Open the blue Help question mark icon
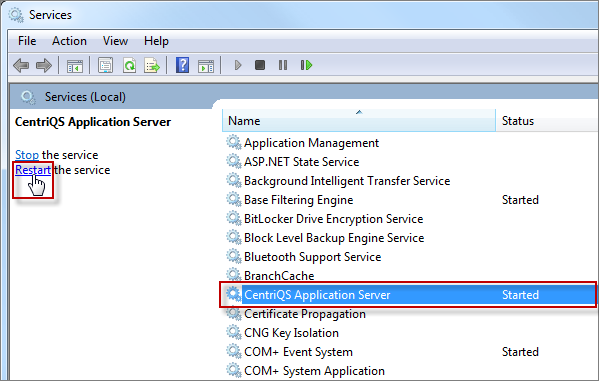This screenshot has width=599, height=381. tap(183, 65)
